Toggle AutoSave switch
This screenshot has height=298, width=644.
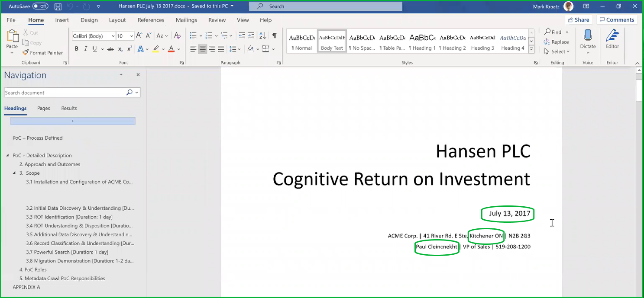(40, 6)
